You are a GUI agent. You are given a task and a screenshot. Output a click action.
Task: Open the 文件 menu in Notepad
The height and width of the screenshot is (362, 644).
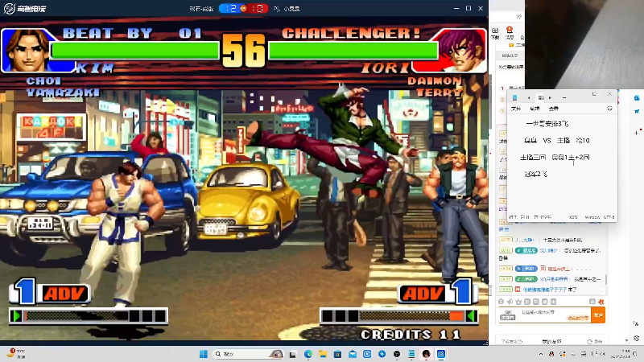coord(516,109)
